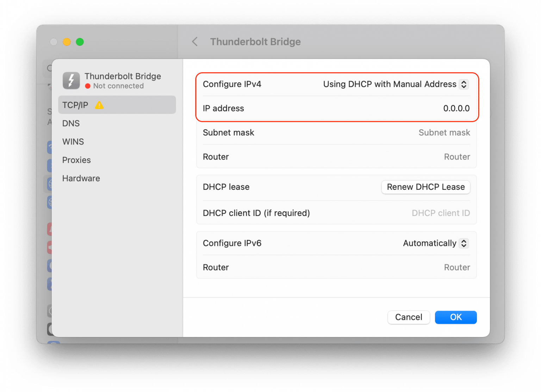
Task: Expand the Using DHCP with Manual Address selector
Action: (x=465, y=84)
